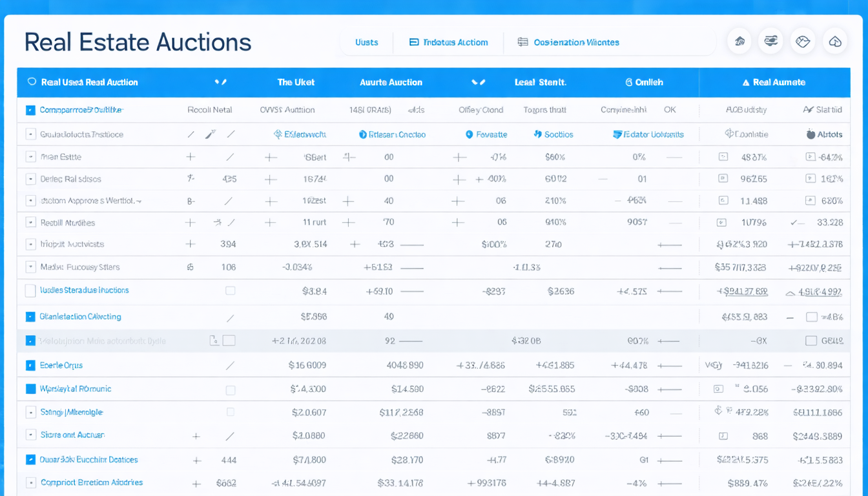Click the dark Altstots icon
Viewport: 868px width, 496px height.
pos(811,134)
